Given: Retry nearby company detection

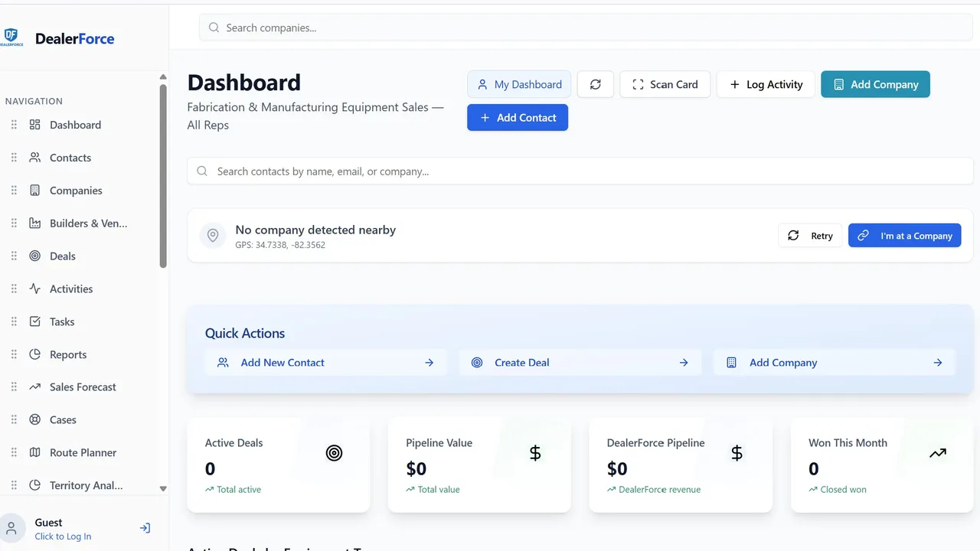Looking at the screenshot, I should (x=810, y=236).
